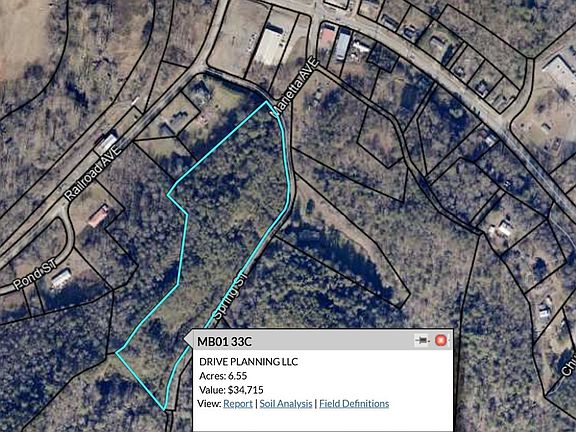Select the large white-roofed building at top
The height and width of the screenshot is (432, 576).
270,45
